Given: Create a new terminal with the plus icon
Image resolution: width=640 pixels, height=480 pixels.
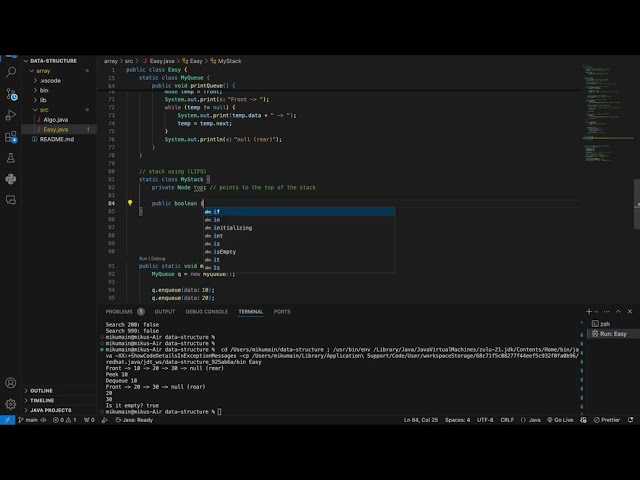Looking at the screenshot, I should click(x=589, y=311).
